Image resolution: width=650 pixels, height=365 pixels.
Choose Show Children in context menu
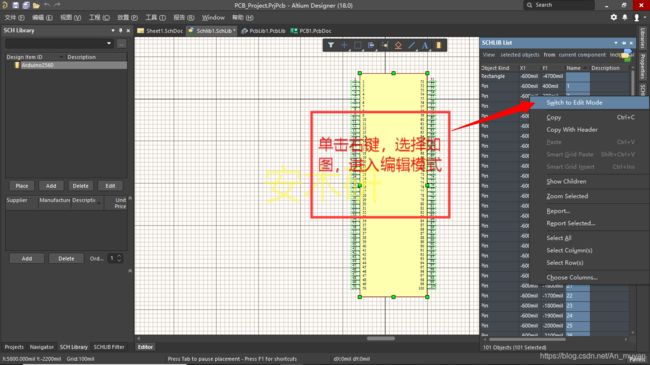(566, 181)
